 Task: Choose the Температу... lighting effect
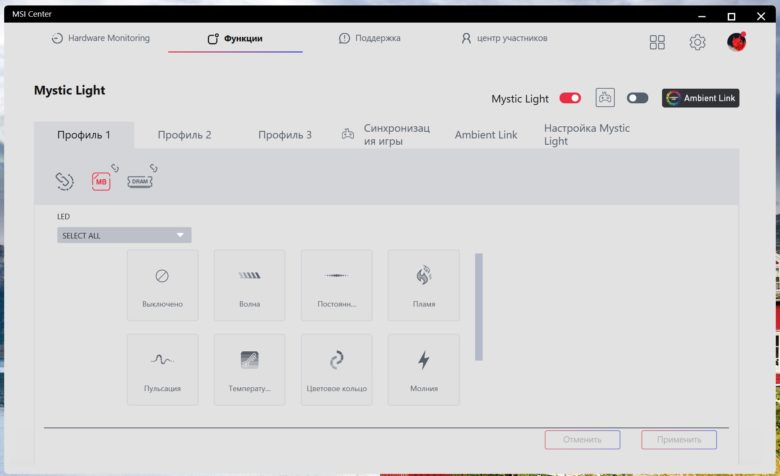(x=250, y=370)
